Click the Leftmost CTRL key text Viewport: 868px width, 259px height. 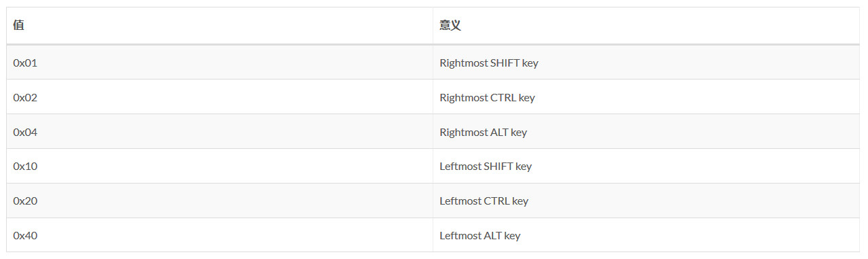[484, 201]
